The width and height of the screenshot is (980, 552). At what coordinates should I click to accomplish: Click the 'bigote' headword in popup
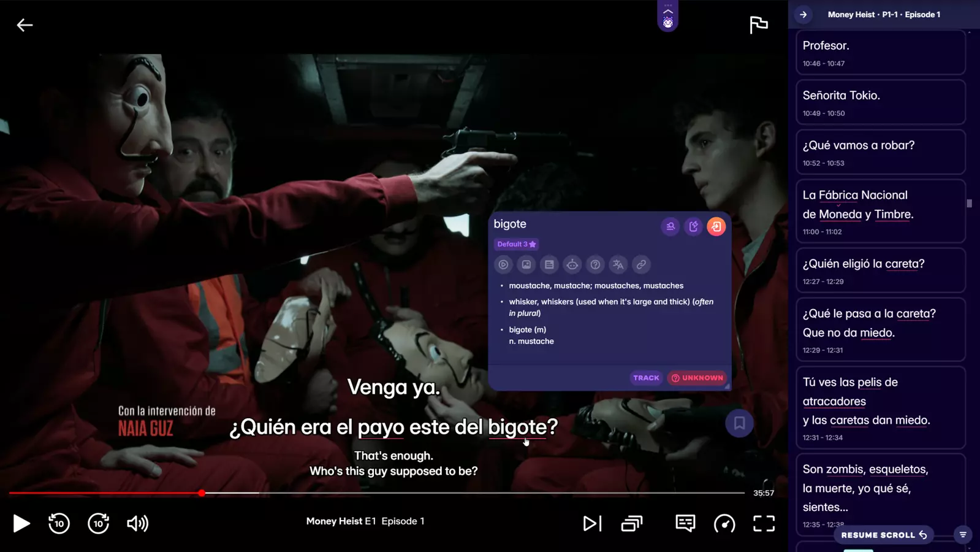click(510, 224)
